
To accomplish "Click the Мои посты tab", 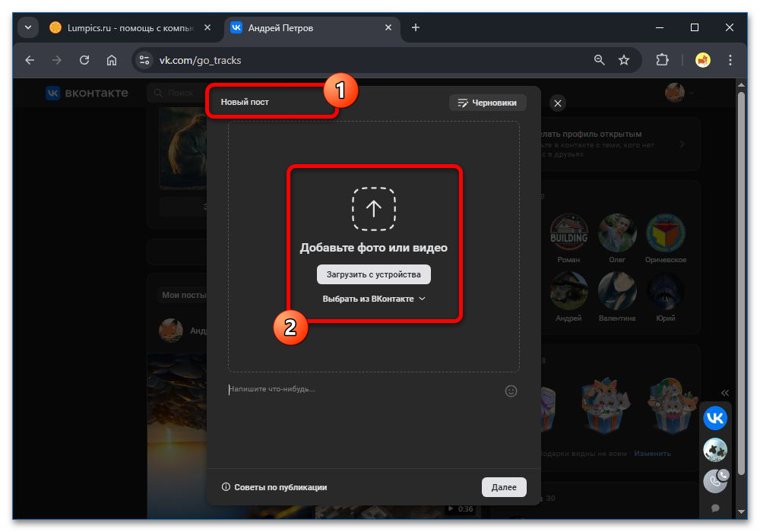I will pyautogui.click(x=183, y=295).
